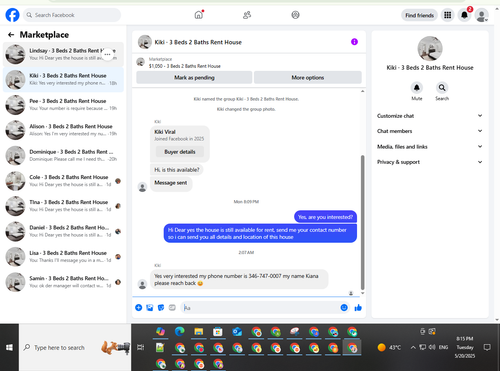Open Cole - 3 Beds 2 Baths conversation
500x371 pixels.
coord(63,181)
